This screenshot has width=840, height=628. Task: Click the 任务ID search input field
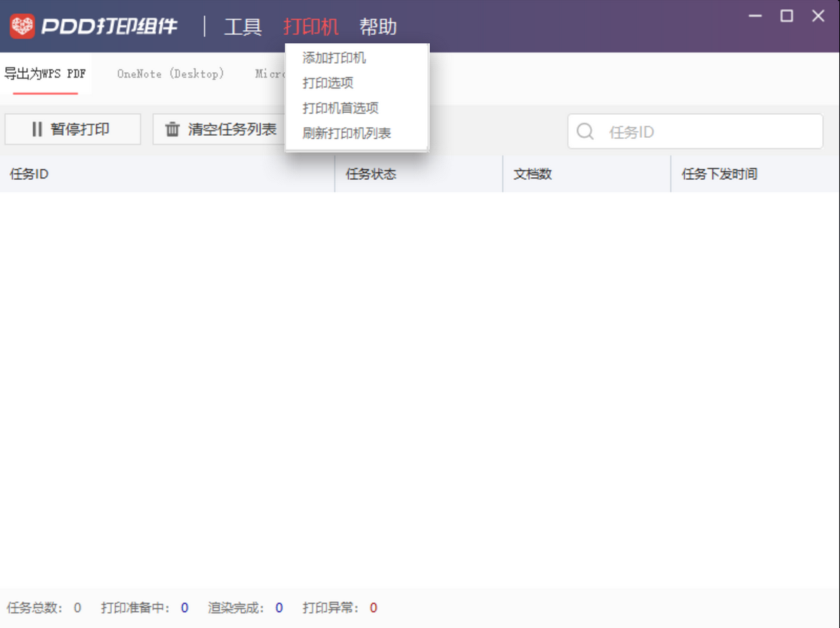pos(656,131)
